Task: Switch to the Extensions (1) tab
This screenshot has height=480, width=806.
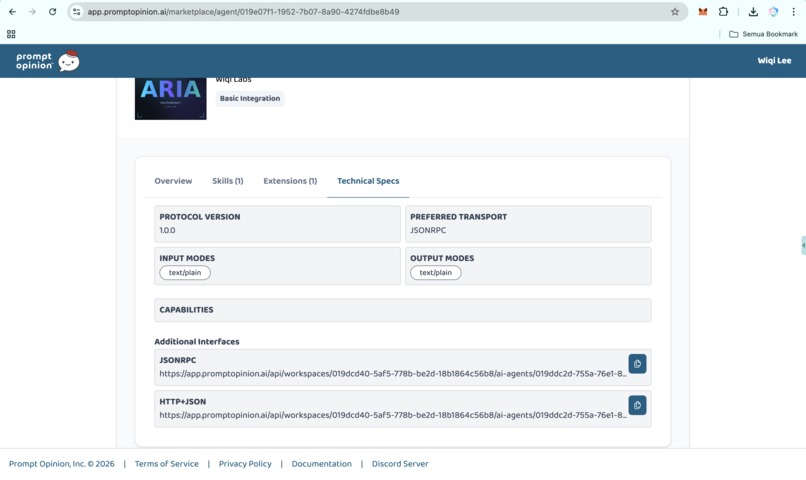Action: (x=290, y=181)
